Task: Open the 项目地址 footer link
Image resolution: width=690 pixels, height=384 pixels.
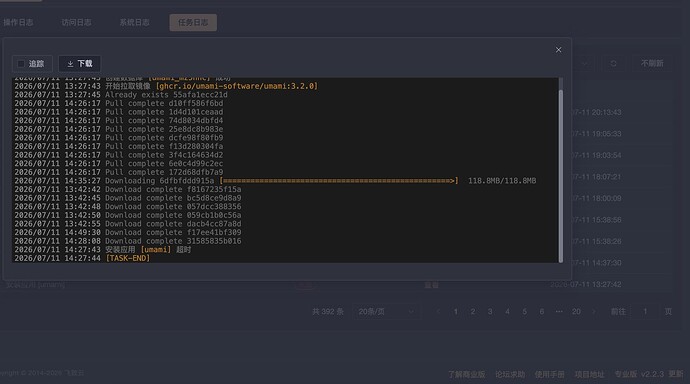Action: click(x=589, y=374)
